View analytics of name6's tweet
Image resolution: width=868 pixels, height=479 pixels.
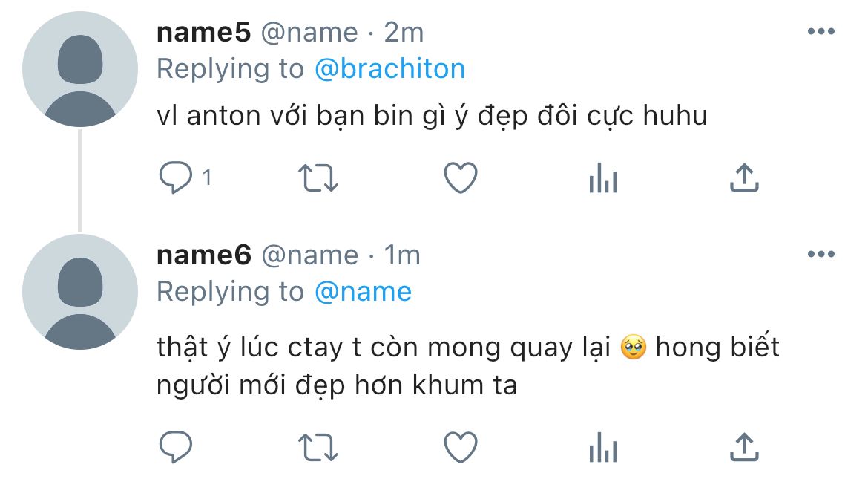pos(603,447)
